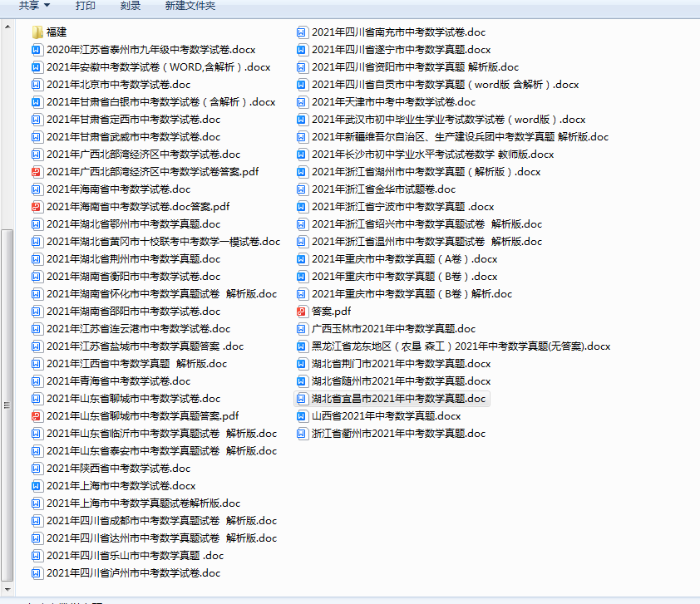Viewport: 700px width, 604px height.
Task: Click icon of 2021年天津市中考中考数学试卷.doc
Action: (x=302, y=102)
